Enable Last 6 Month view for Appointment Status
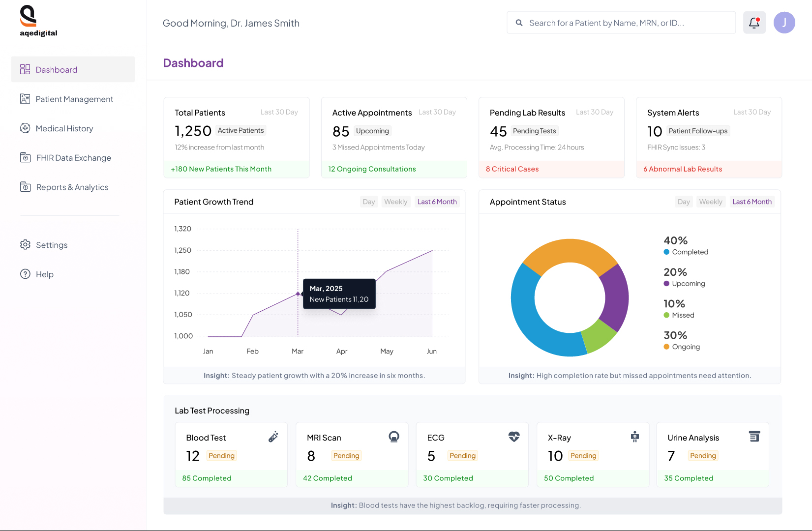The image size is (812, 531). point(752,201)
